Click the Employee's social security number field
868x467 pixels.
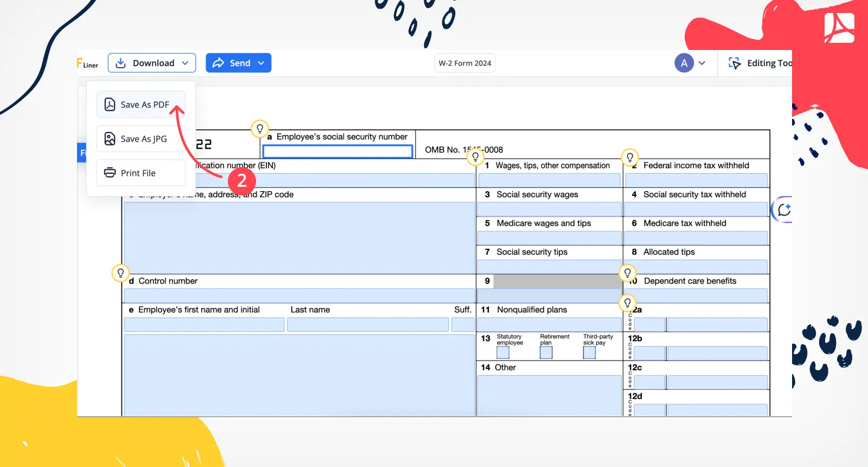[337, 151]
